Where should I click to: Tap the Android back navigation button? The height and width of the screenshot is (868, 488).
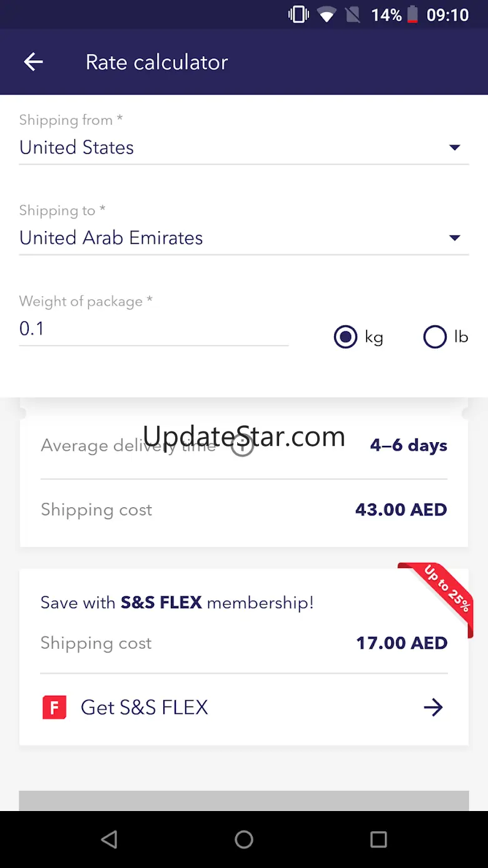point(109,839)
